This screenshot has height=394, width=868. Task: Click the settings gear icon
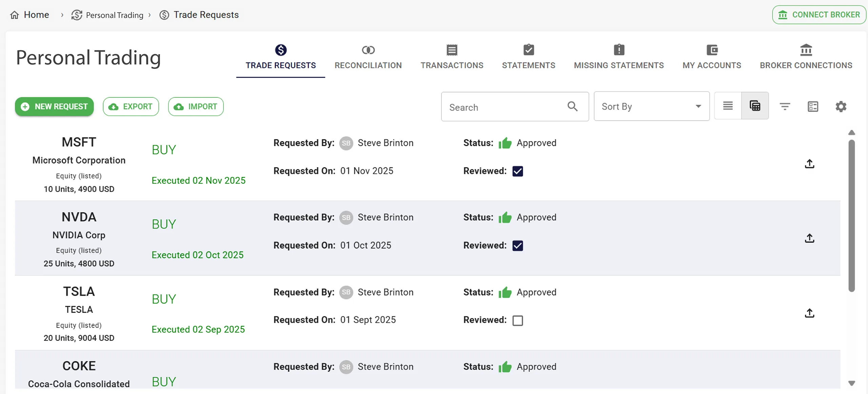click(x=841, y=106)
